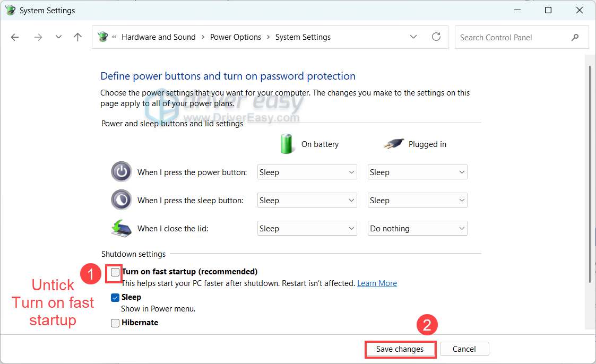Click the Control Panel icon in address bar
Viewport: 596px width, 364px height.
click(102, 37)
